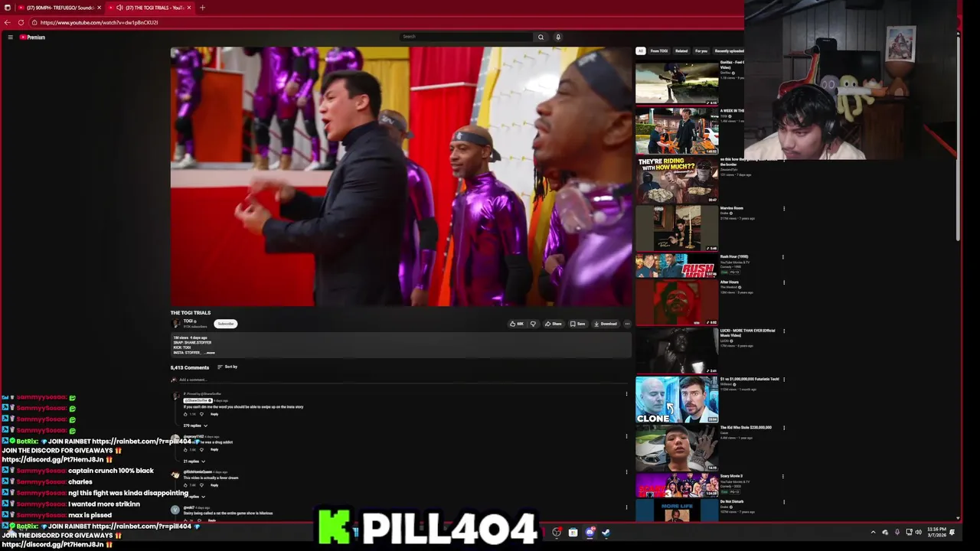Focus the YouTube search box
Screen dimensions: 980x551
(466, 37)
